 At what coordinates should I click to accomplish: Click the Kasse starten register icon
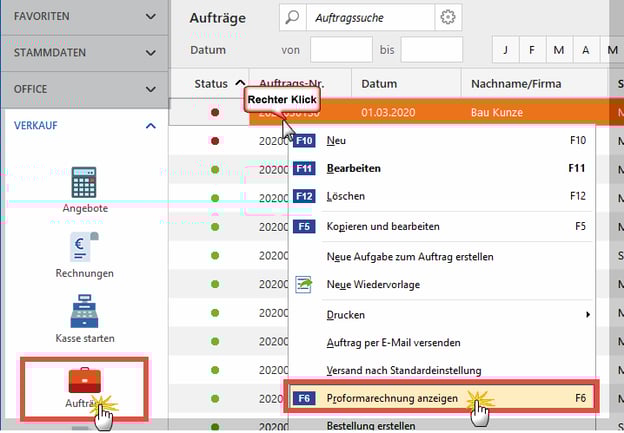(84, 312)
